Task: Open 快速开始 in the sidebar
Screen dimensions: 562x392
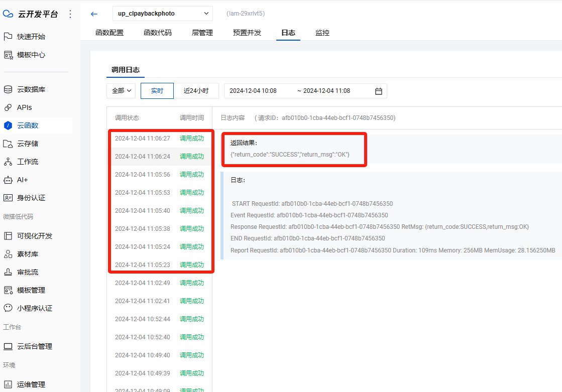Action: coord(31,37)
